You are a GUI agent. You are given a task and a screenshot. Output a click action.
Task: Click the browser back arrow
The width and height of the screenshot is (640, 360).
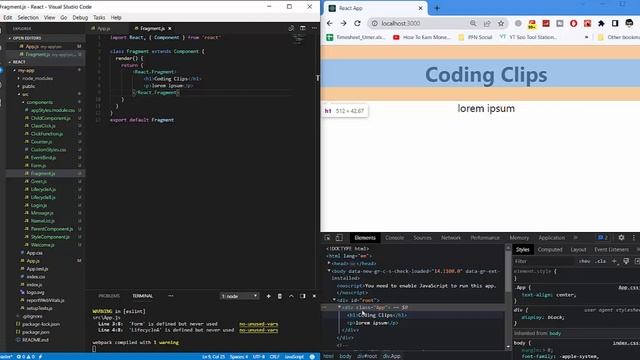330,23
